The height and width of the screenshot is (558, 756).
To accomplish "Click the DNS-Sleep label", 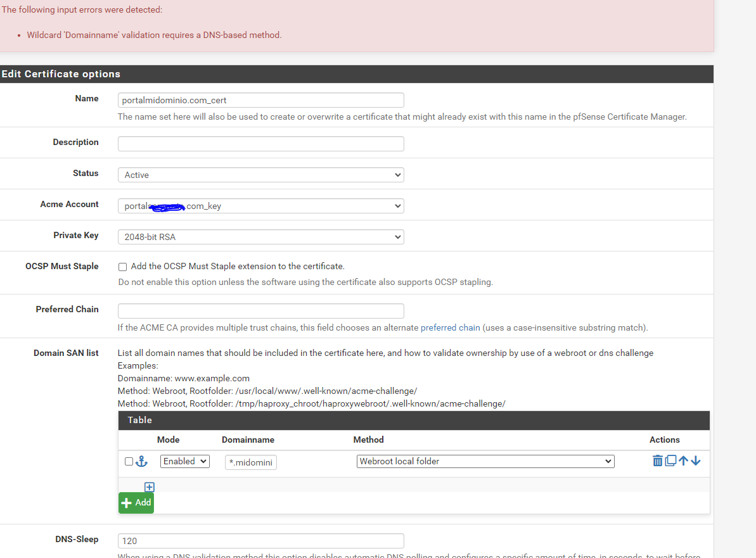I will [77, 539].
